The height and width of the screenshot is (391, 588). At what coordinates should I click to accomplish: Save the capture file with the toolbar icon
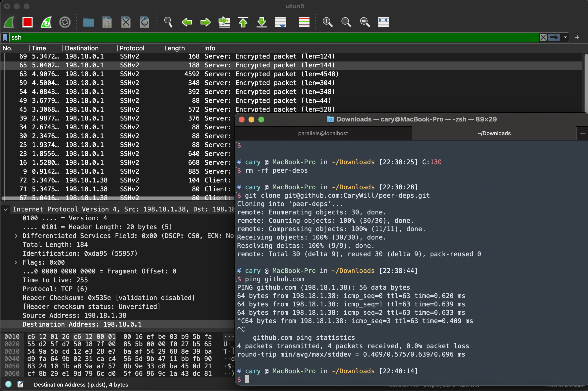pos(107,22)
